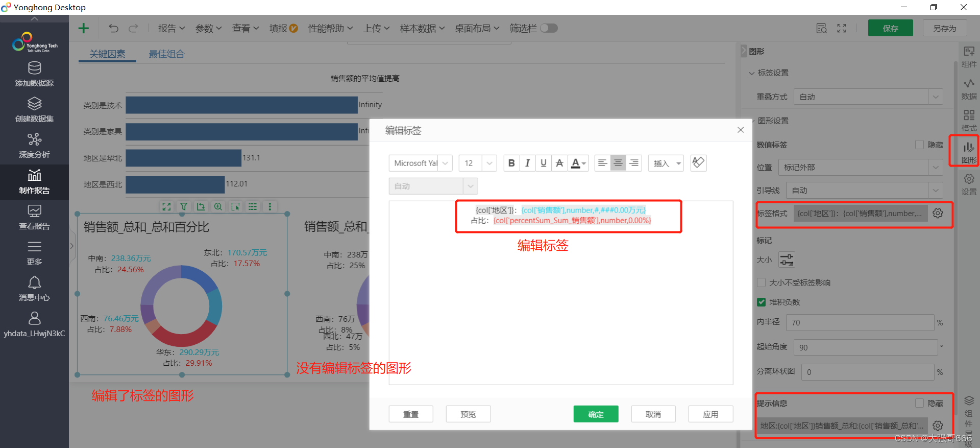Open the 重叠方式 dropdown
Viewport: 980px width, 448px height.
pyautogui.click(x=868, y=97)
